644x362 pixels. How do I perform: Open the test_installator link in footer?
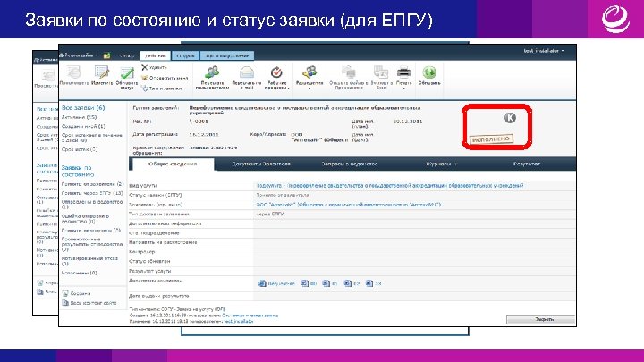coord(239,322)
